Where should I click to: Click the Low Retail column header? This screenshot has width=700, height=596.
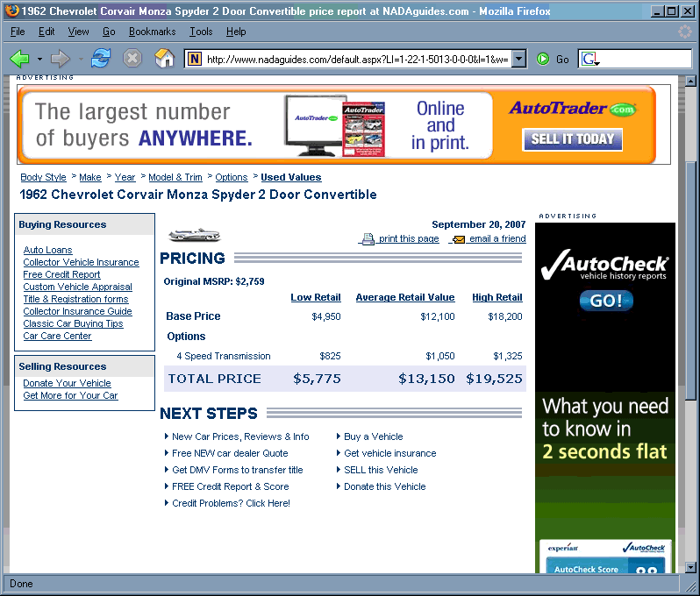[x=316, y=297]
